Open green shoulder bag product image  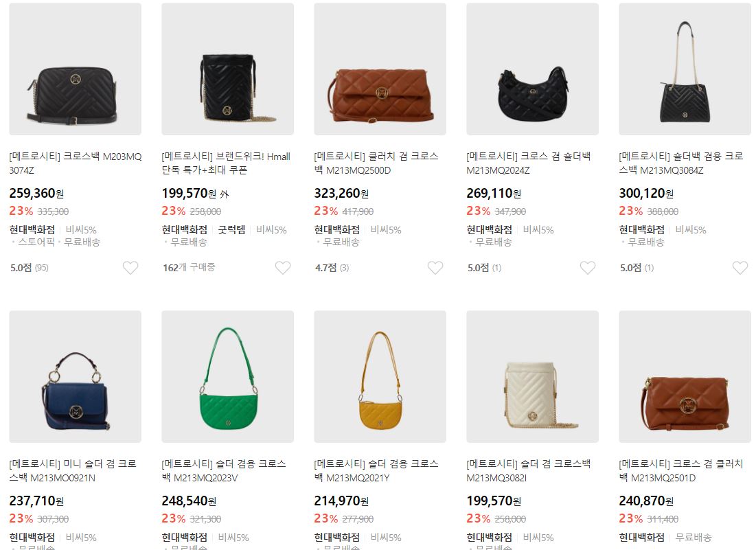227,376
